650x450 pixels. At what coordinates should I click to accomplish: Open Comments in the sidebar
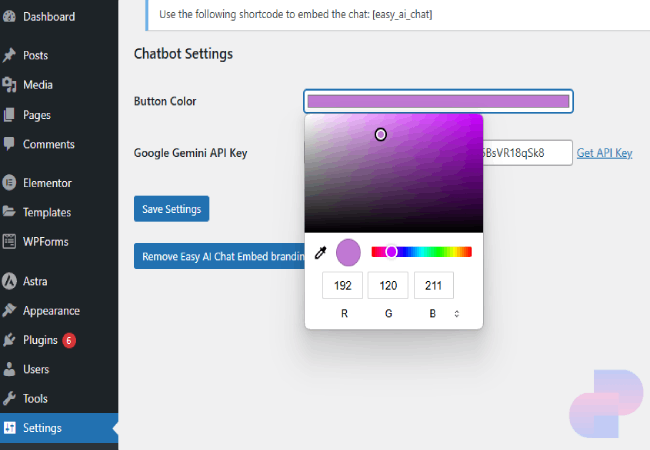(x=49, y=144)
